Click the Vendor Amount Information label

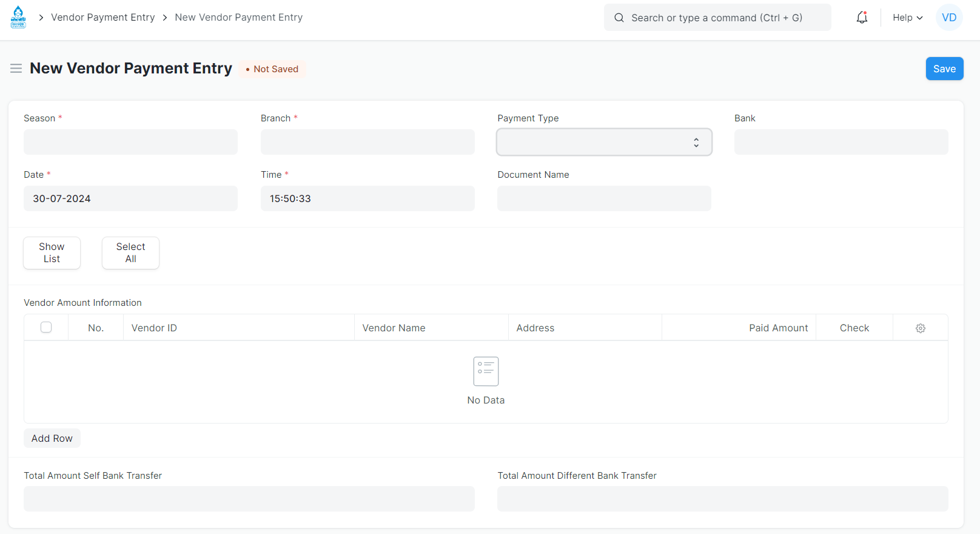[82, 303]
